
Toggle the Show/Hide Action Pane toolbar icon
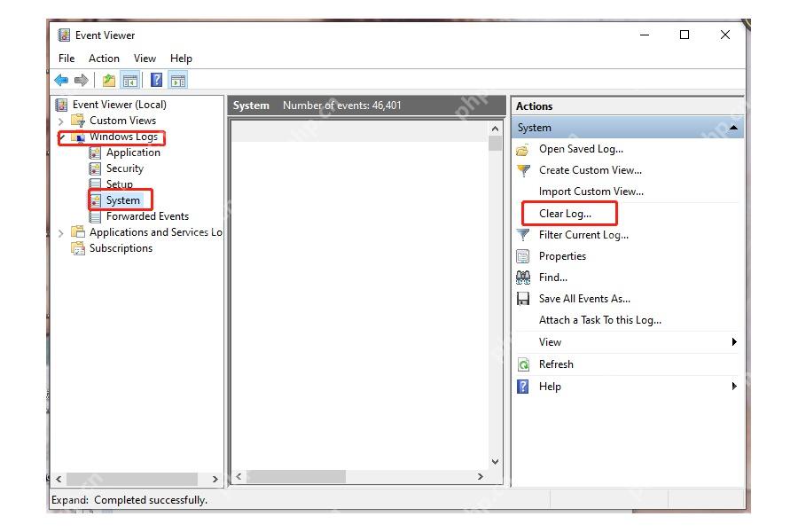(x=178, y=80)
